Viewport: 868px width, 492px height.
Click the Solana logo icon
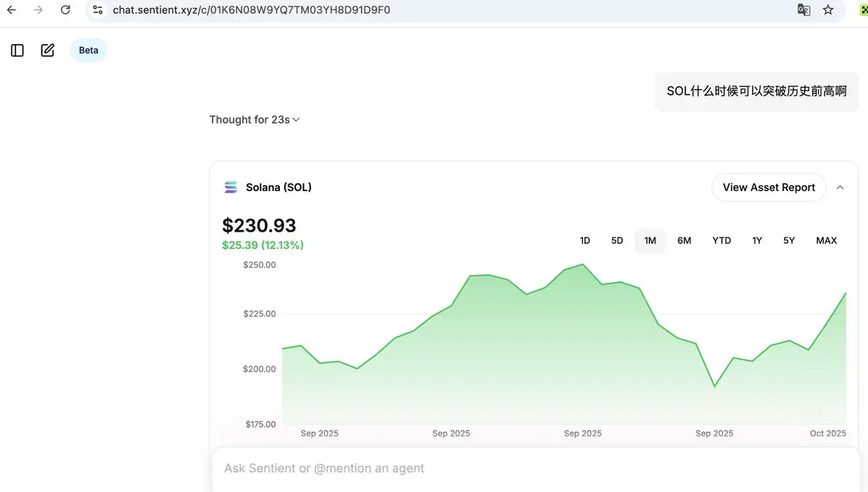point(231,187)
